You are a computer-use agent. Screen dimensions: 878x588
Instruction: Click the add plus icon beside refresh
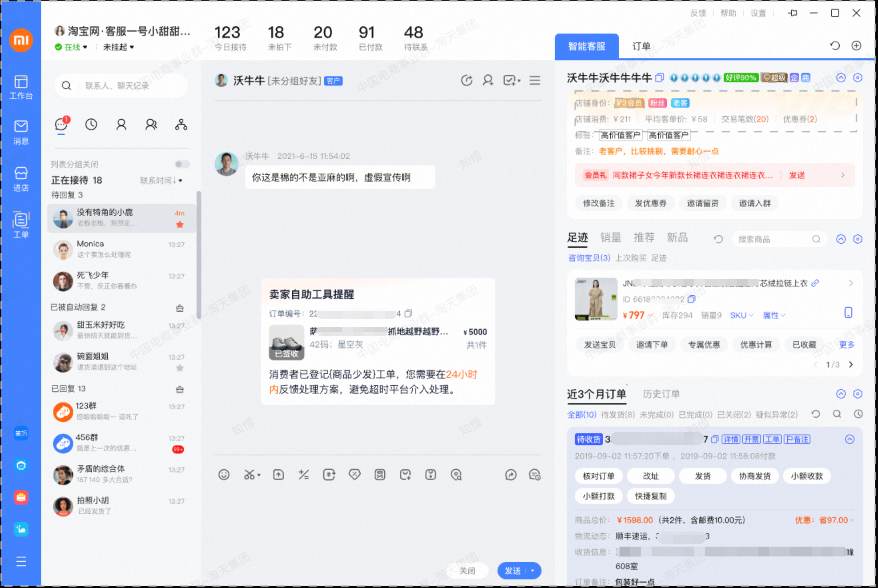[x=856, y=46]
